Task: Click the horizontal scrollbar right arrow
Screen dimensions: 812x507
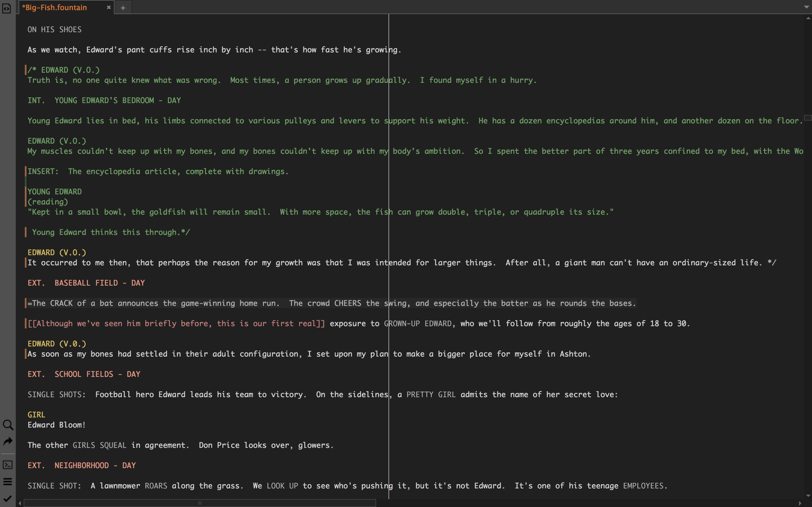Action: (x=800, y=503)
